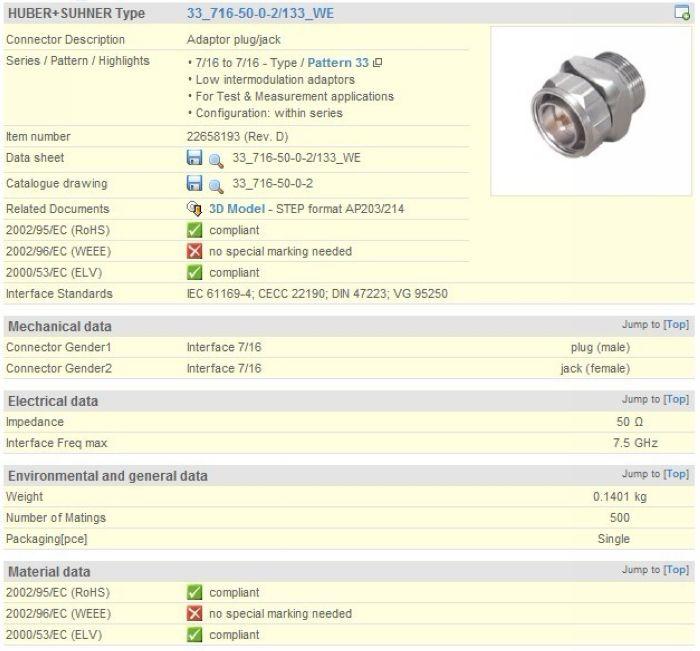
Task: Click the connector product photo thumbnail
Action: pyautogui.click(x=591, y=111)
